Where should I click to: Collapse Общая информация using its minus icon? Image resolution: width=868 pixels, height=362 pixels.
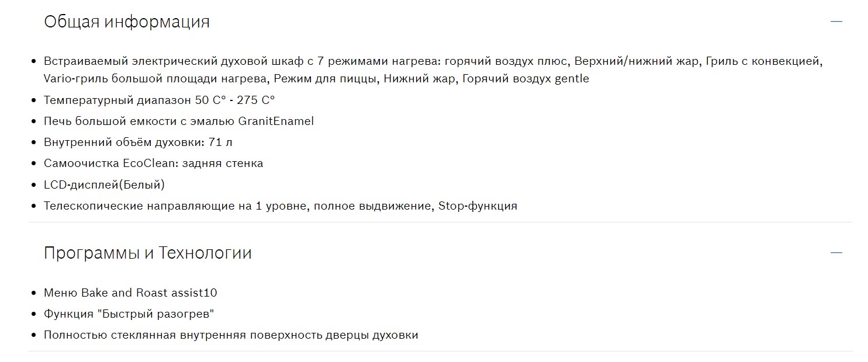[x=836, y=22]
